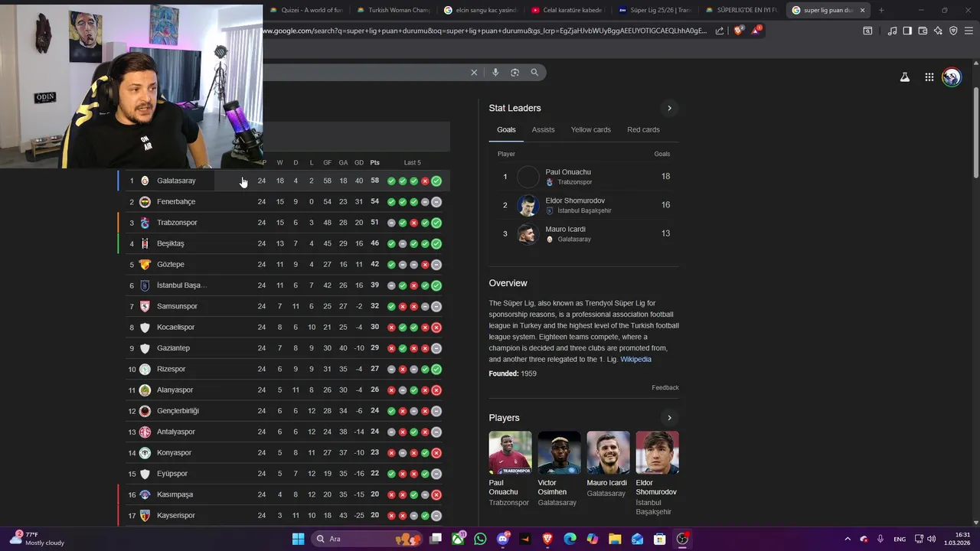Expand the Players section arrow
The height and width of the screenshot is (551, 980).
click(669, 418)
